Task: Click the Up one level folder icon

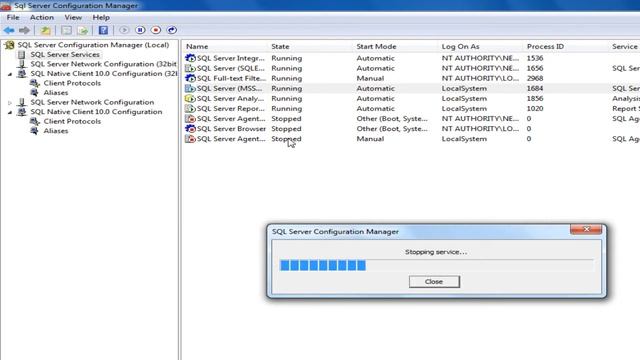Action: coord(45,30)
